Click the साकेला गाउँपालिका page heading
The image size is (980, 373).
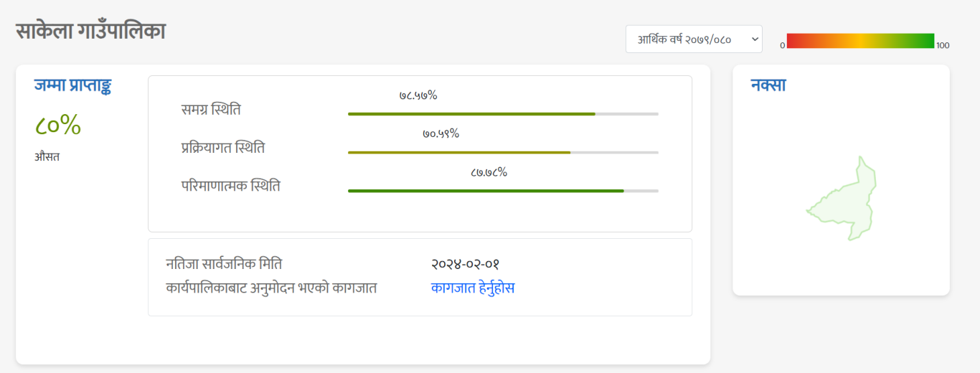click(x=90, y=32)
